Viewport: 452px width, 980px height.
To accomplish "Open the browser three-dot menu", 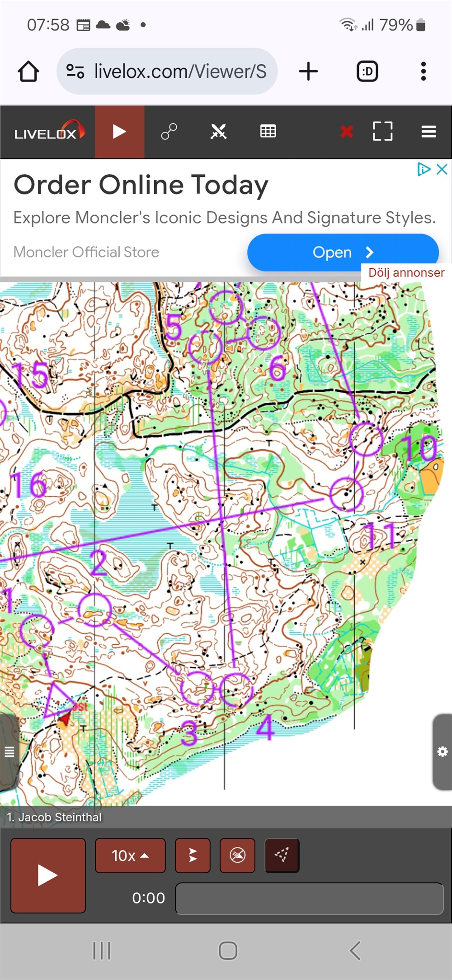I will (424, 71).
